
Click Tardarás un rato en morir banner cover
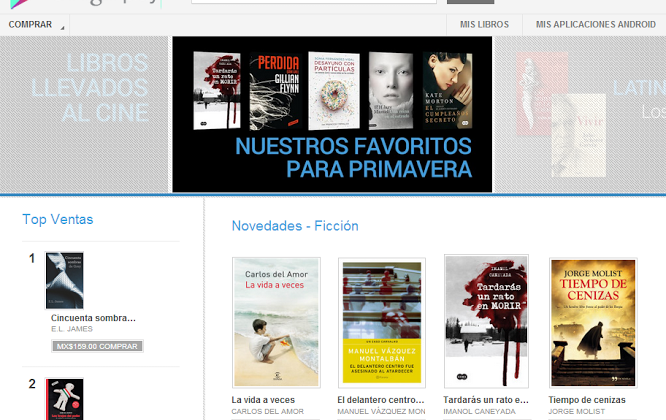coord(217,91)
